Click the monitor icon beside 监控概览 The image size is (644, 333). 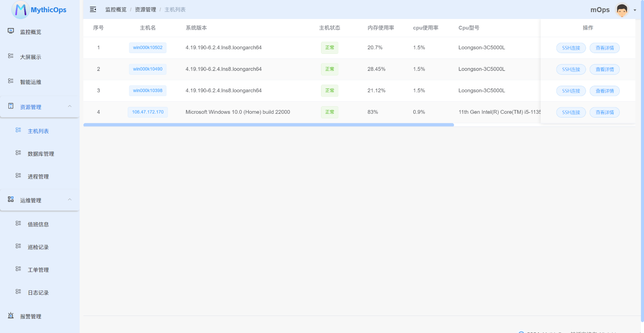point(11,31)
